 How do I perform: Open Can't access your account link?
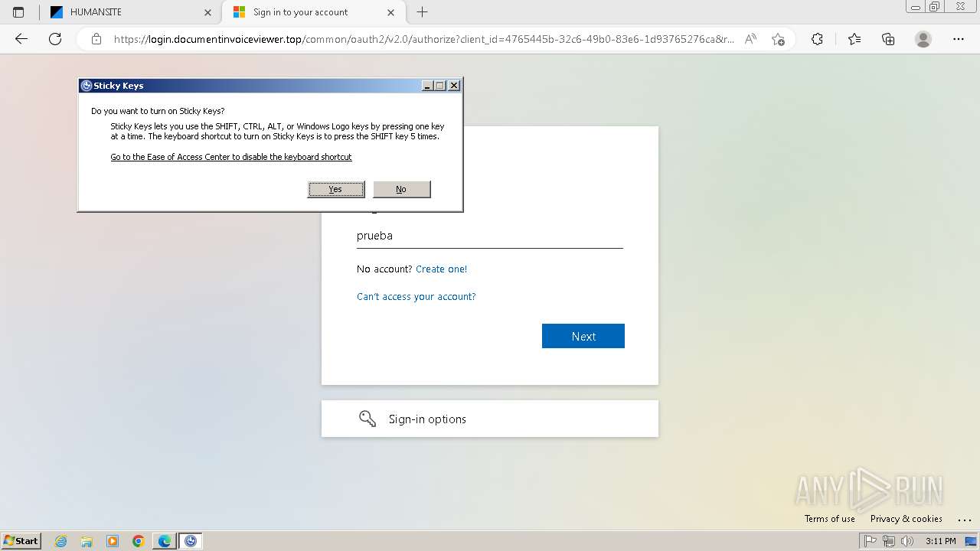pos(416,297)
